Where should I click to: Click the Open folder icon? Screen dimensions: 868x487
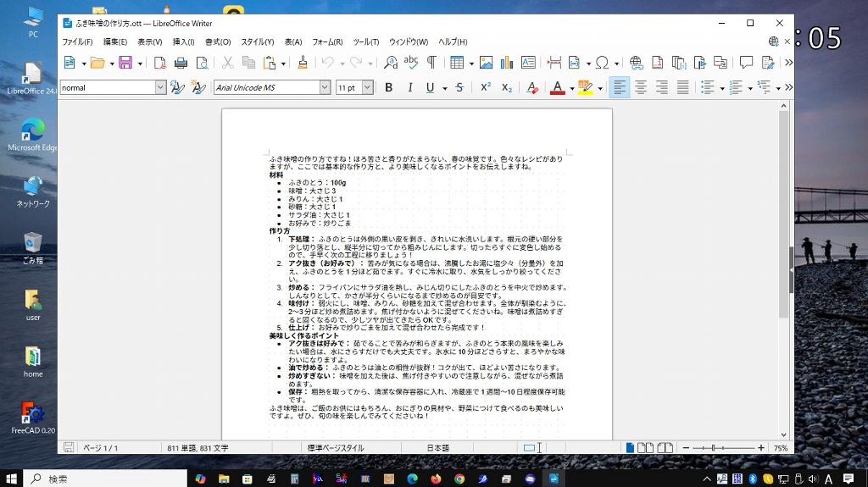point(97,63)
